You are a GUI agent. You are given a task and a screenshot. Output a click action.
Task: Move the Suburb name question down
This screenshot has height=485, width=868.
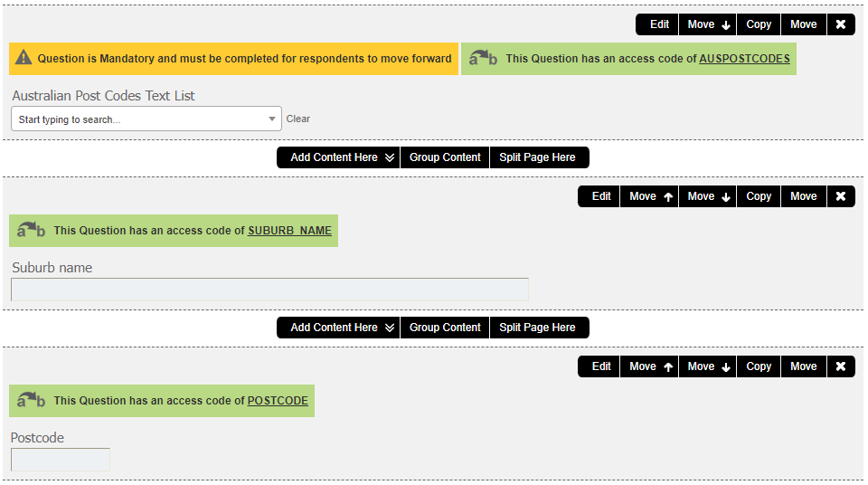[707, 196]
